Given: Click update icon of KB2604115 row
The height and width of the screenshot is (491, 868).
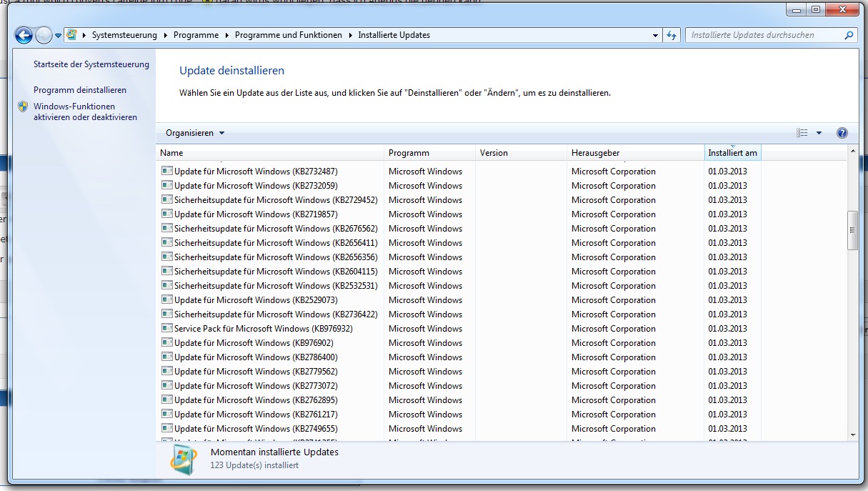Looking at the screenshot, I should (x=167, y=271).
